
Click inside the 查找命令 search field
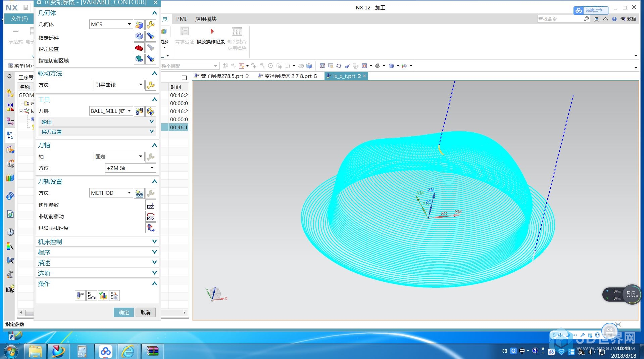[560, 19]
